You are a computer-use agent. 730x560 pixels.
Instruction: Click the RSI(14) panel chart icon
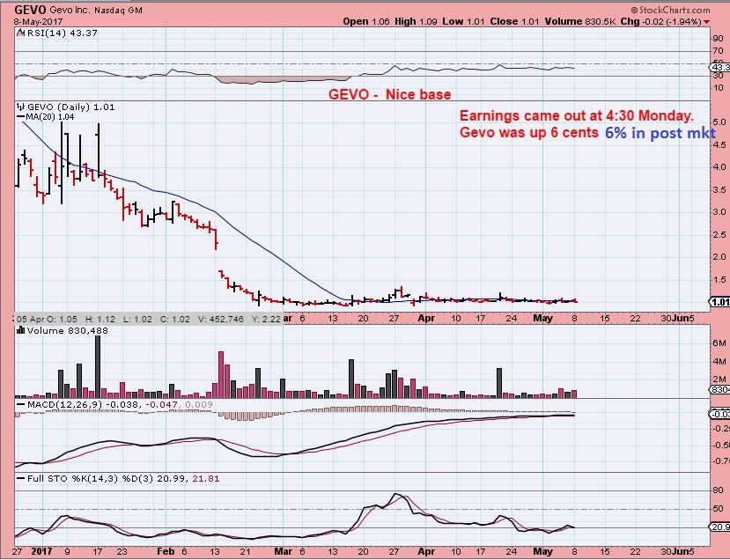20,33
